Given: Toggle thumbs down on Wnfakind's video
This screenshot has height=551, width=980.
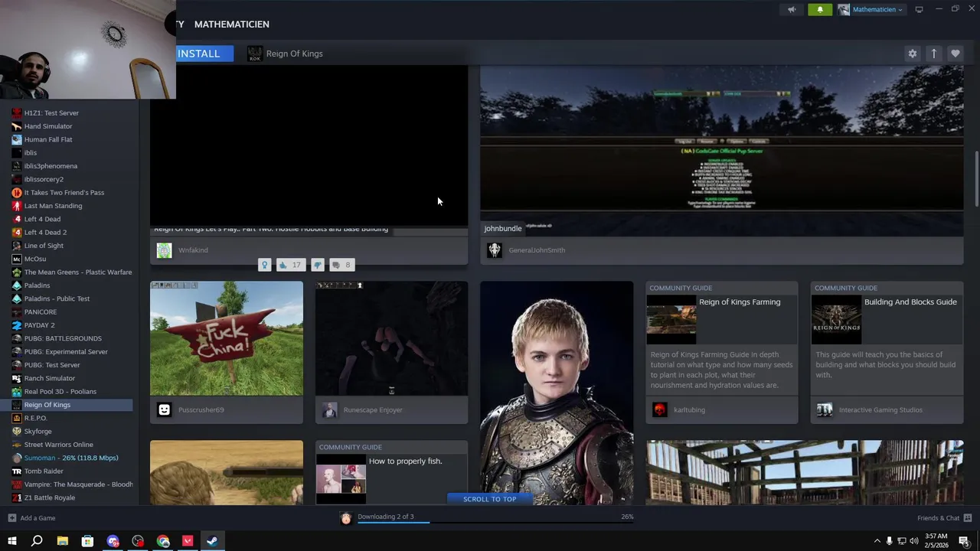Looking at the screenshot, I should pyautogui.click(x=318, y=265).
